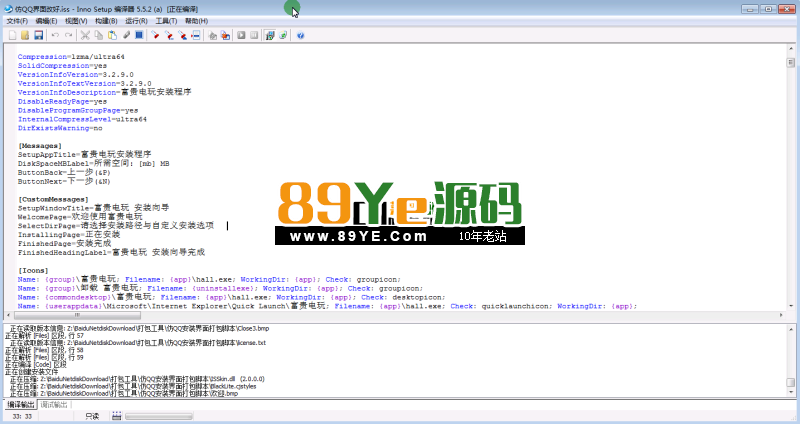Select the Target Setup icon
Viewport: 800px width, 424px height.
270,35
